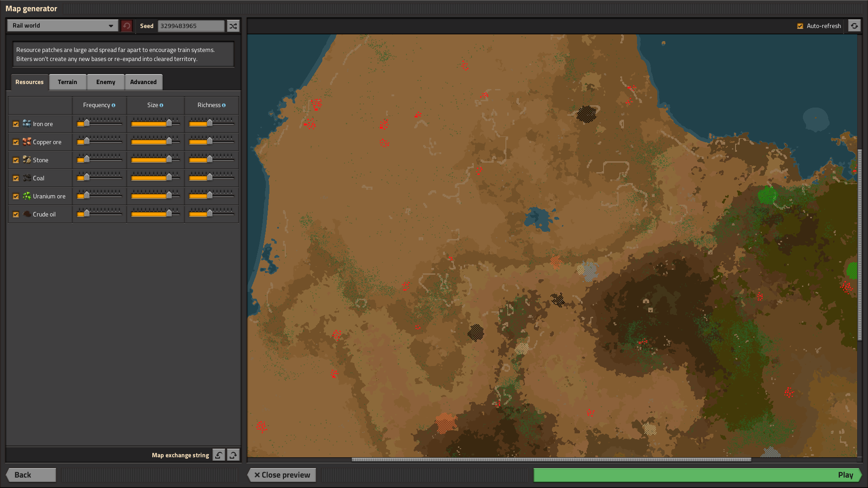Viewport: 868px width, 488px height.
Task: Toggle the Uranium ore checkbox
Action: [16, 196]
